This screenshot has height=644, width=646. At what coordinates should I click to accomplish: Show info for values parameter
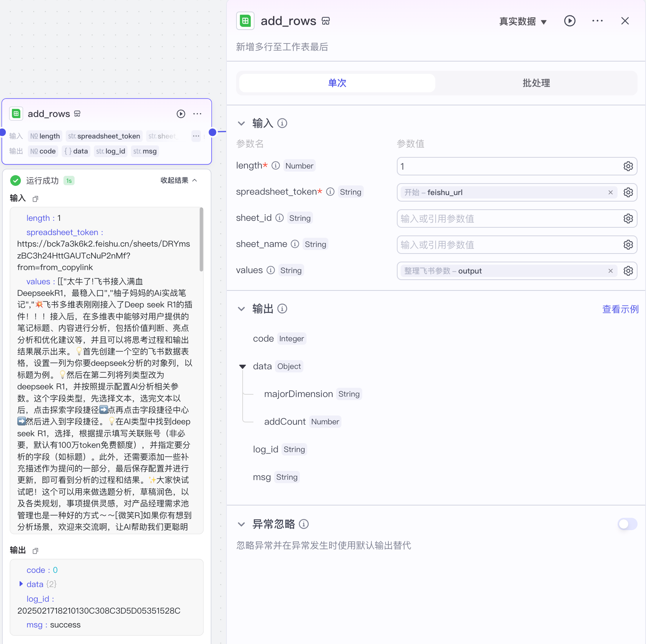pyautogui.click(x=271, y=270)
